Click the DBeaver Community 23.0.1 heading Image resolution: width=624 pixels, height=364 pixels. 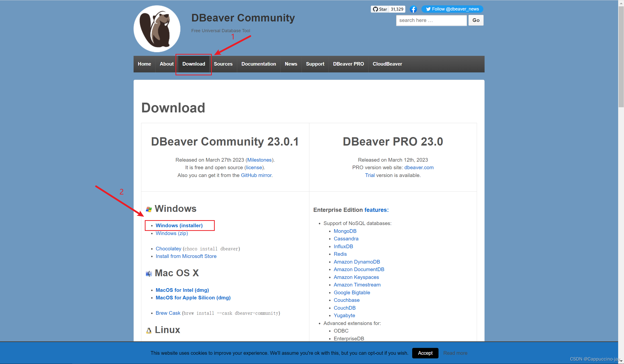225,142
